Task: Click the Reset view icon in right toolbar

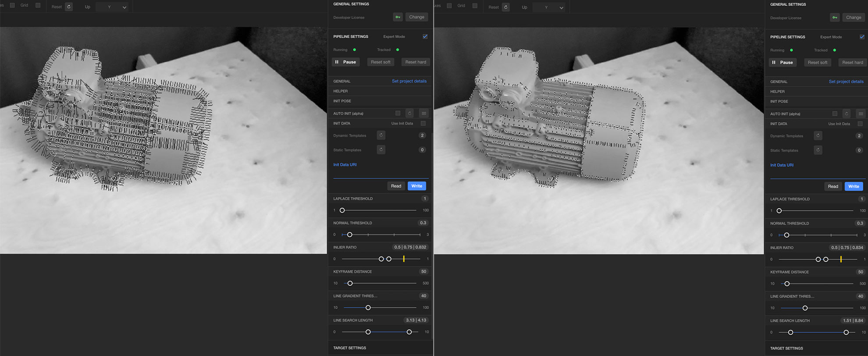Action: [x=505, y=7]
